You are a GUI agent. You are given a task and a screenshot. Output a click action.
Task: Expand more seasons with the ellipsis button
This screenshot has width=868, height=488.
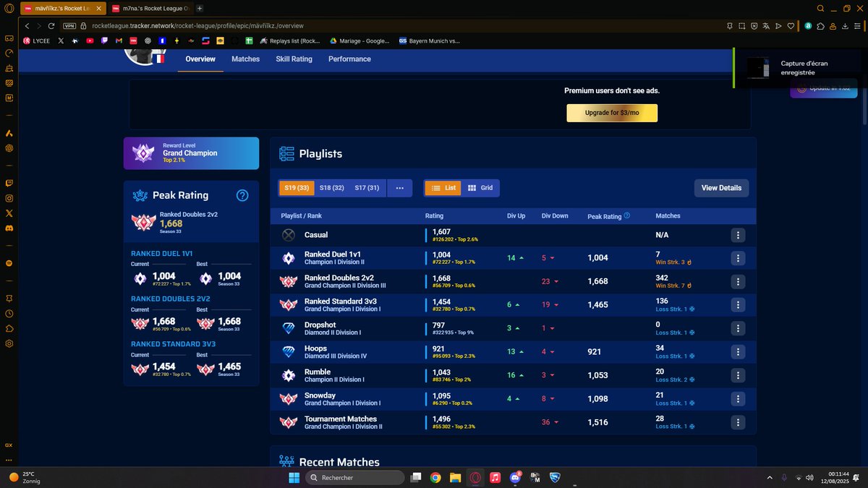click(399, 188)
